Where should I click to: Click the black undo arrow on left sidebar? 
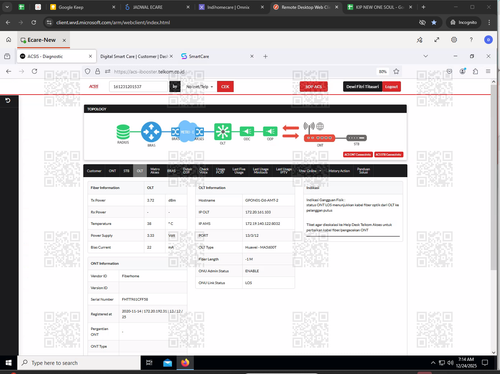(x=8, y=100)
